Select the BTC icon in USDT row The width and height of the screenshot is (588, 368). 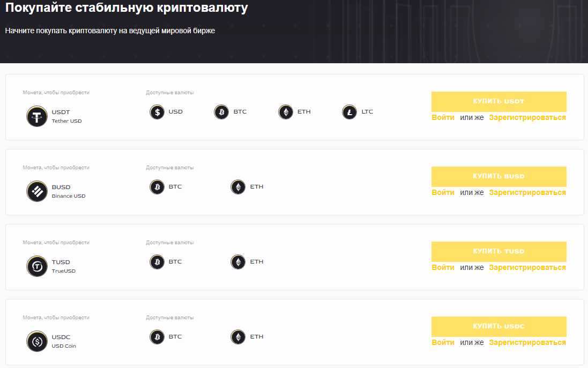[221, 112]
